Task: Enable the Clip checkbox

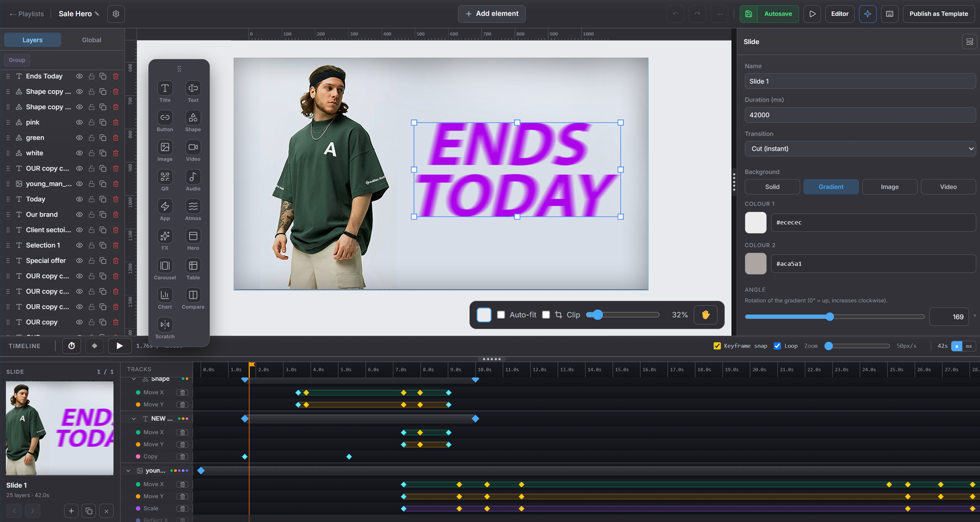Action: 546,315
